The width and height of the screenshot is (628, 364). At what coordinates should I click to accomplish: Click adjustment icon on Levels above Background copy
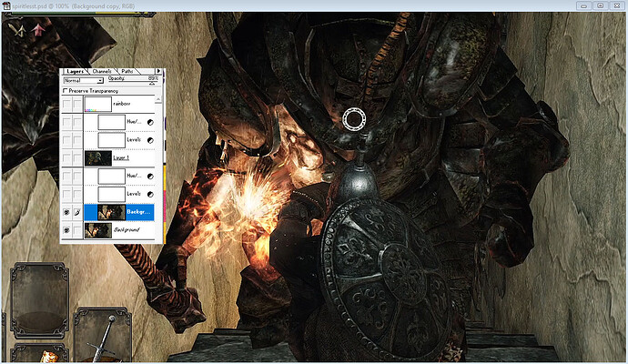click(x=150, y=194)
